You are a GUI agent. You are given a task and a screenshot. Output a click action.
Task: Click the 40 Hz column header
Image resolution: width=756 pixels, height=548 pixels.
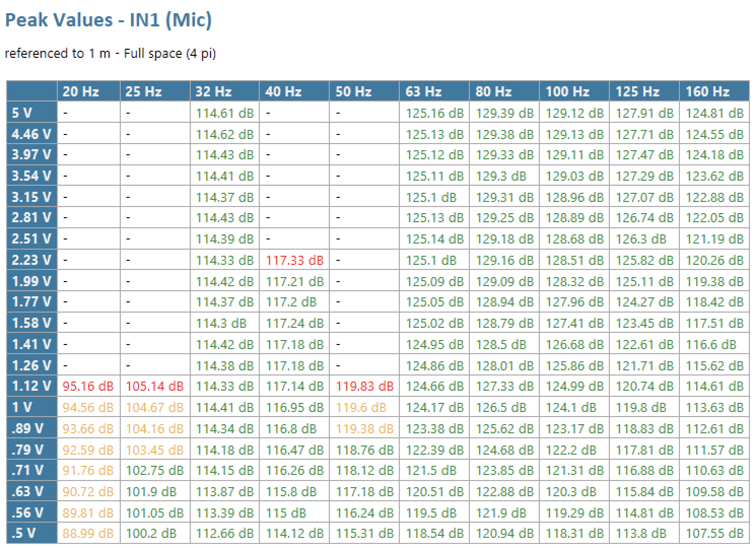pos(294,91)
